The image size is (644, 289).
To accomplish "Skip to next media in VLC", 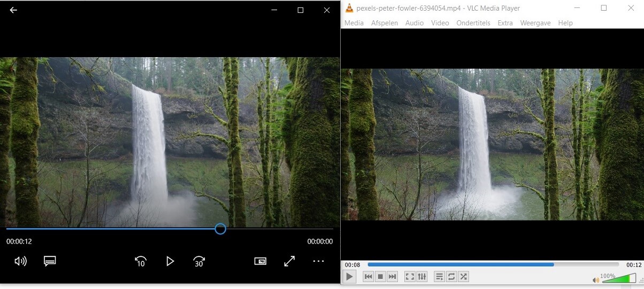I will click(393, 276).
